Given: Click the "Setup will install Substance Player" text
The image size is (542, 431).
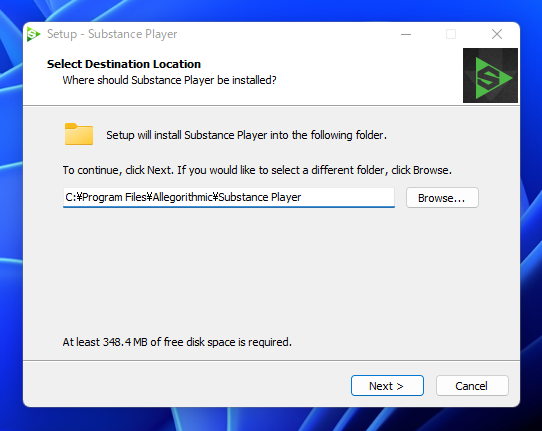Looking at the screenshot, I should (246, 135).
